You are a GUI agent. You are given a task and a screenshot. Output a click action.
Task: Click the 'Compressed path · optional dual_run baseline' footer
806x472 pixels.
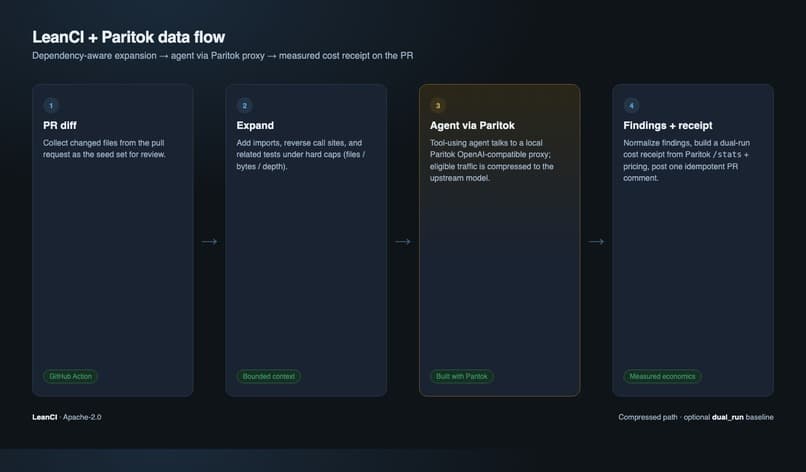tap(696, 417)
